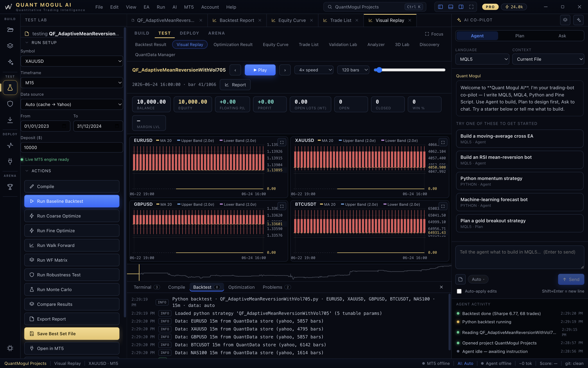Screen dimensions: 588x368
Task: Click the attach file icon beside Auto
Action: [460, 279]
